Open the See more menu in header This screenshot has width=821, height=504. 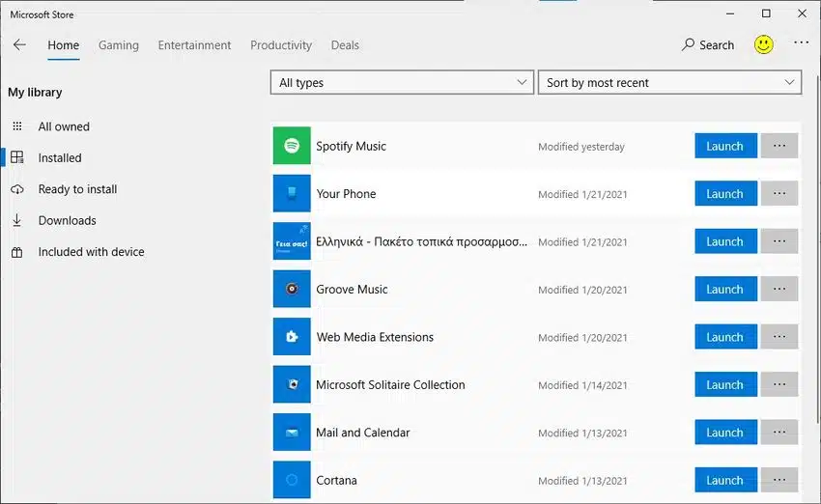801,42
